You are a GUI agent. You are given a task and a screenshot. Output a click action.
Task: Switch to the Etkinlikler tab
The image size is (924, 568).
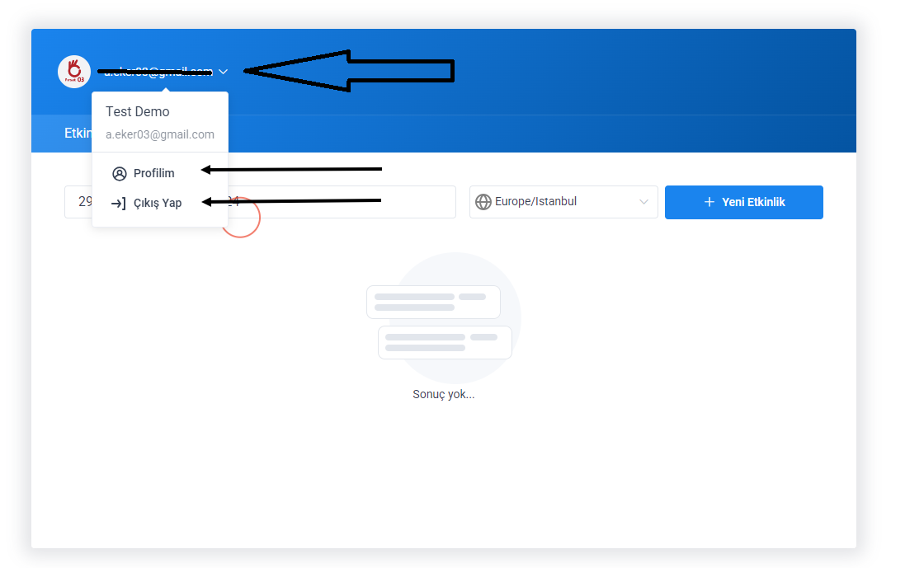pyautogui.click(x=78, y=134)
